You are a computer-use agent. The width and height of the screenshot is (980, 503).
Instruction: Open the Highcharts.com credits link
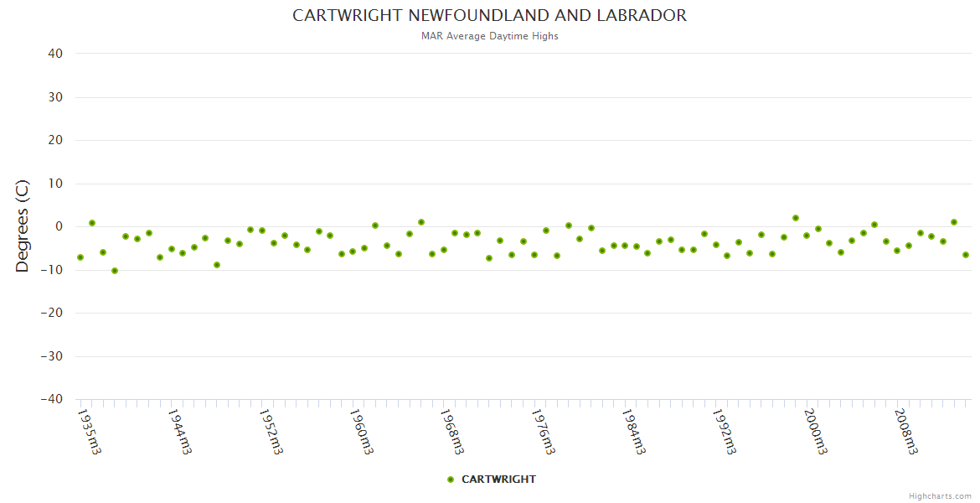(x=940, y=496)
